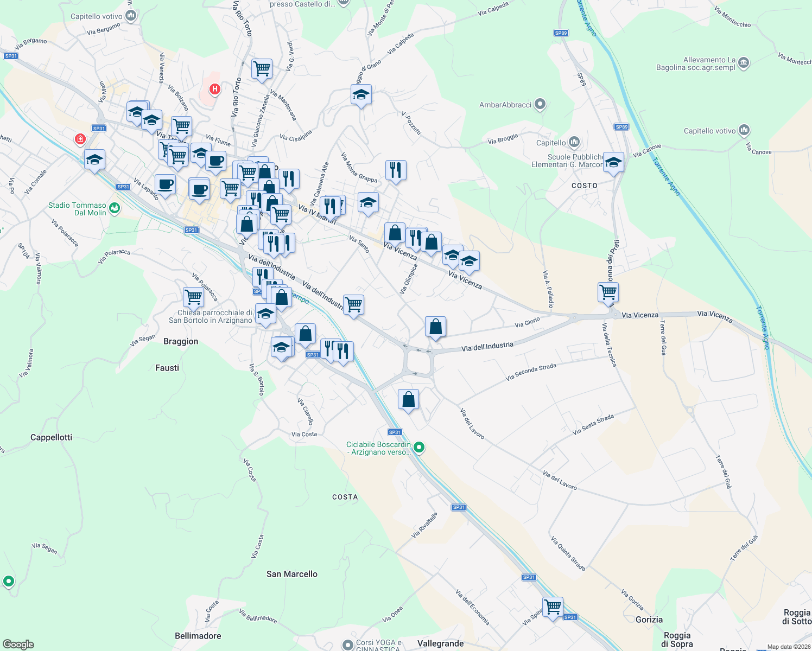Select the coffee cup marker near Via Fiume
The width and height of the screenshot is (812, 651).
coord(215,161)
